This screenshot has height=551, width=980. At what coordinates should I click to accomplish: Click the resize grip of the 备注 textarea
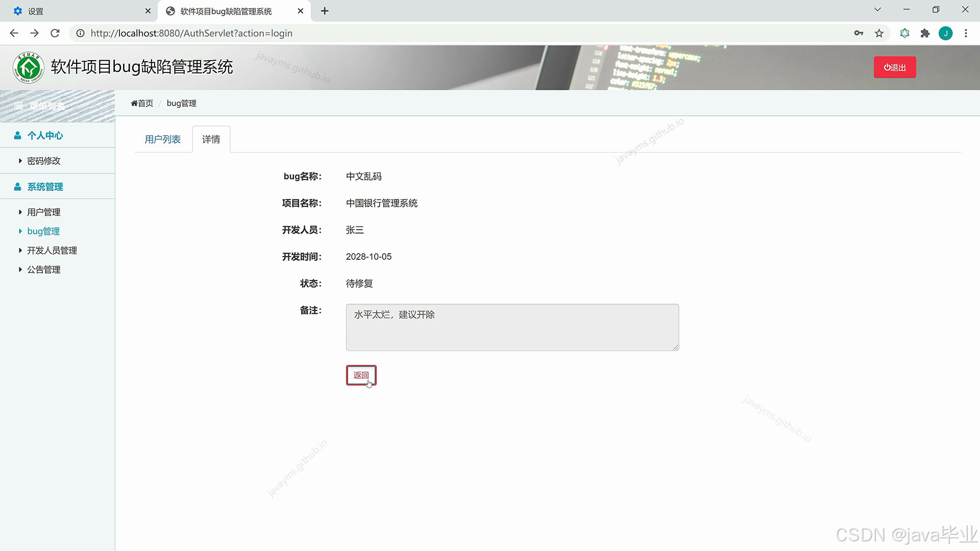[x=675, y=347]
